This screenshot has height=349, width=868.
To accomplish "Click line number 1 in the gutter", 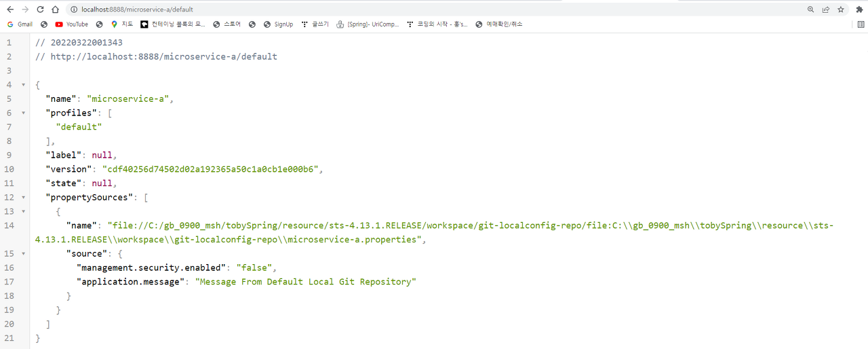I will [9, 42].
